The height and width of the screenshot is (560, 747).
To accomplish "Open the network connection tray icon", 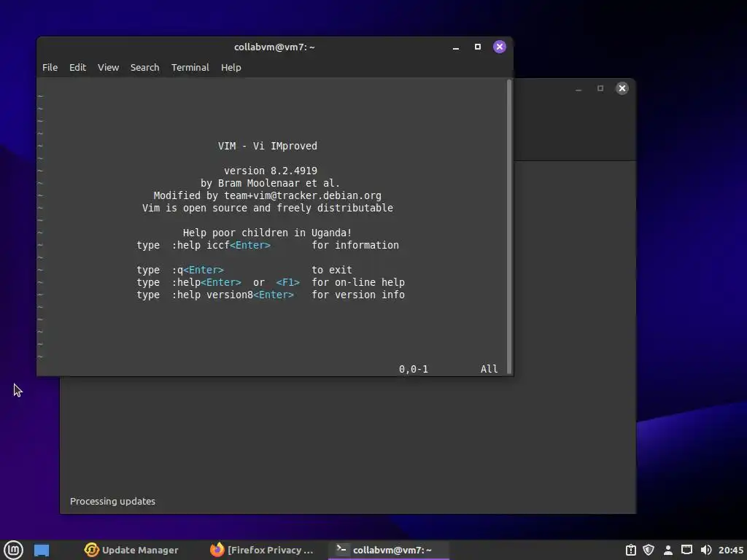I will tap(686, 550).
